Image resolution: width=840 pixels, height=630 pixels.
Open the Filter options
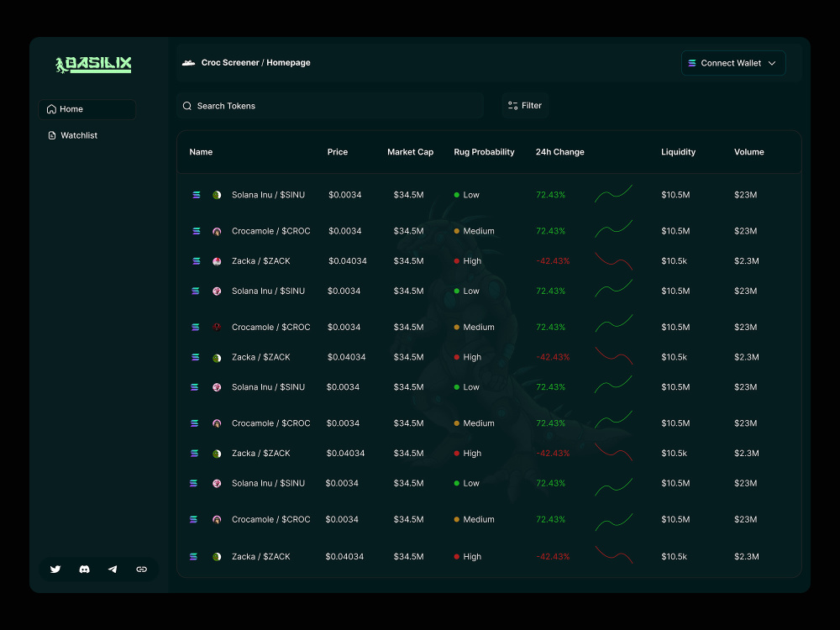525,106
